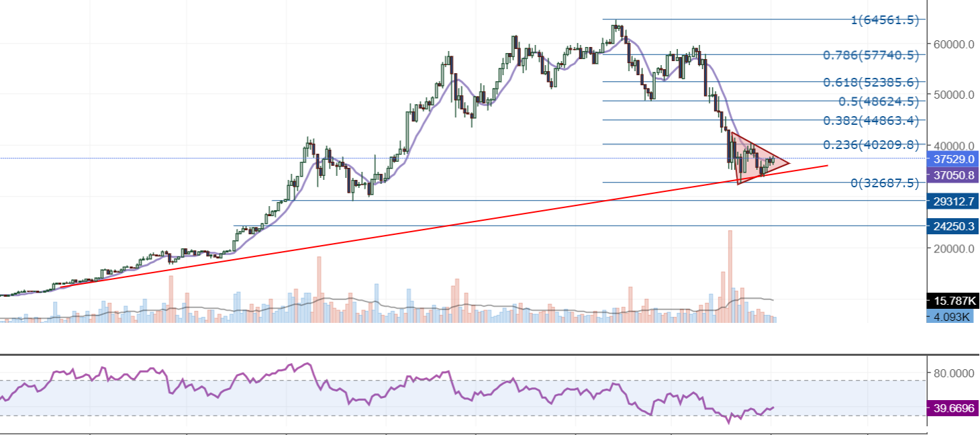Image resolution: width=980 pixels, height=435 pixels.
Task: Click the 4.093K volume label
Action: pyautogui.click(x=952, y=316)
